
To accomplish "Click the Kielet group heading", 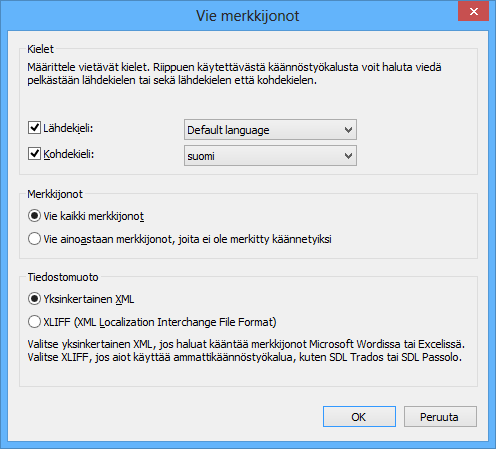I will click(40, 49).
